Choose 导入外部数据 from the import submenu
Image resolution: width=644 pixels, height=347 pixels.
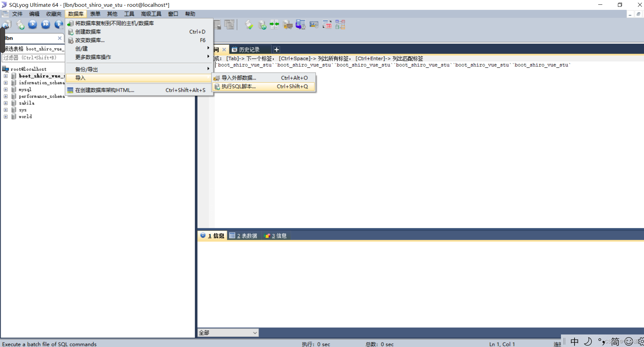(264, 78)
